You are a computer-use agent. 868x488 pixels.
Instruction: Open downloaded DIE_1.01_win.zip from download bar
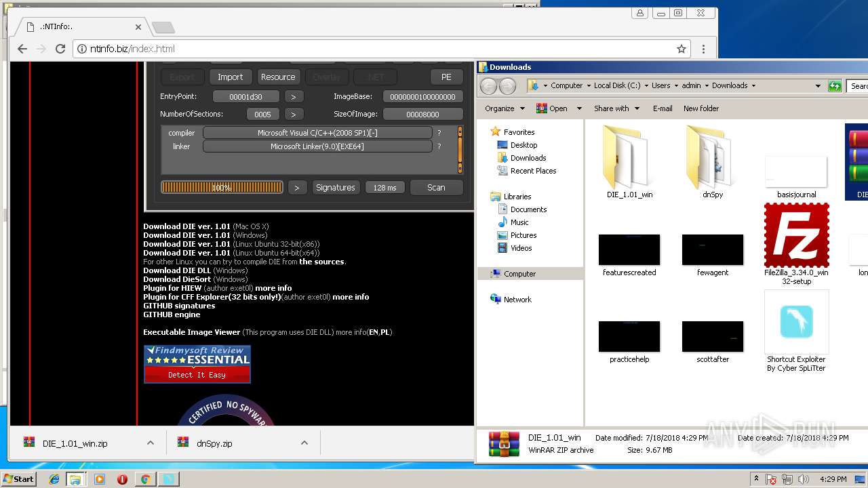pos(75,443)
